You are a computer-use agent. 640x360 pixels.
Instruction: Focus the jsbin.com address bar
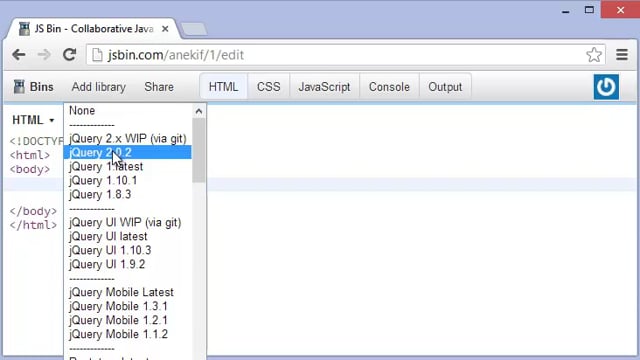click(345, 55)
